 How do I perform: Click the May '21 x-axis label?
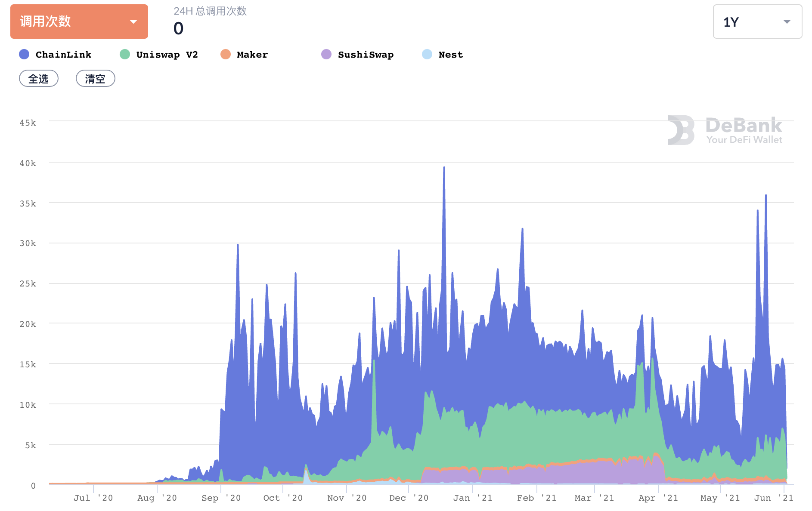(x=720, y=498)
